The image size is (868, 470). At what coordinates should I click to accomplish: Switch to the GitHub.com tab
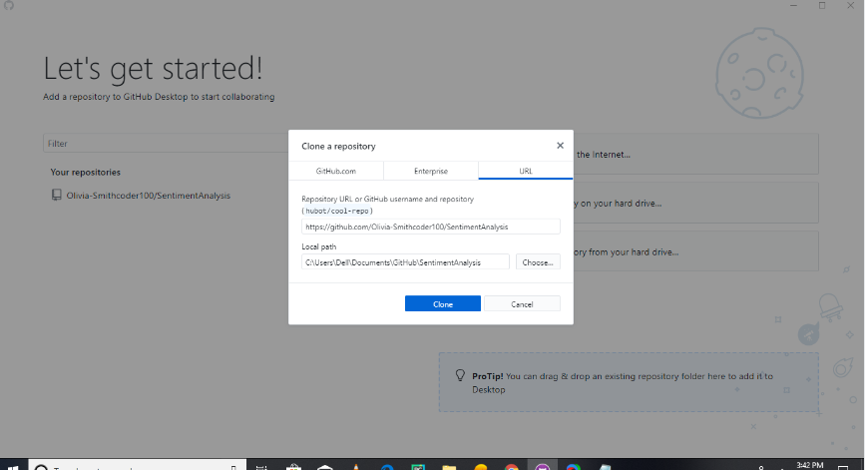point(336,171)
